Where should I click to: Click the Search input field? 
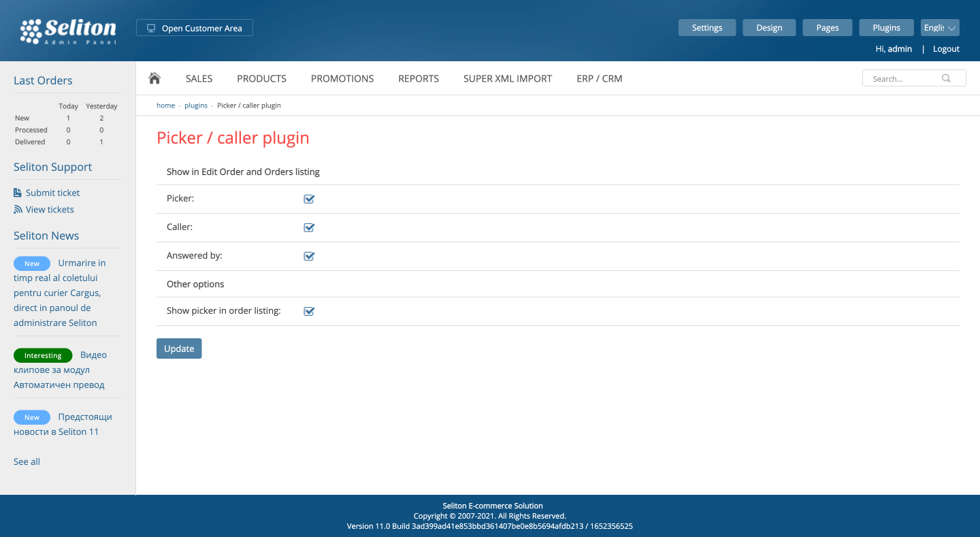(x=914, y=78)
